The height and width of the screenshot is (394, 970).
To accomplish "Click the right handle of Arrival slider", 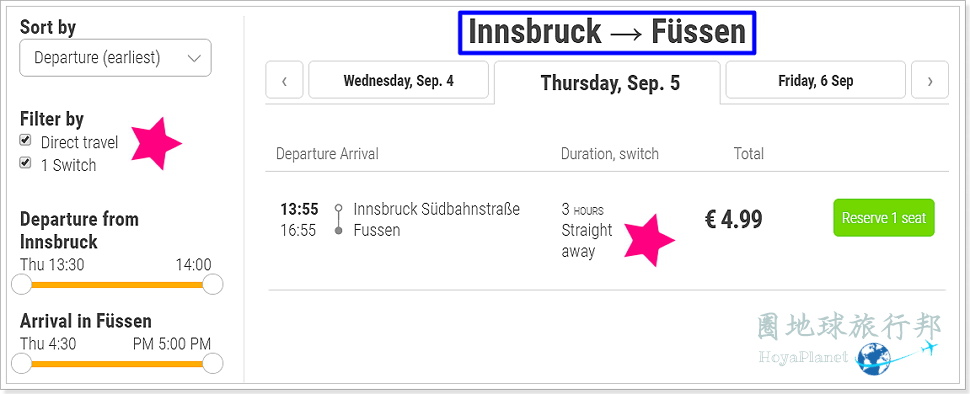I will click(x=212, y=364).
